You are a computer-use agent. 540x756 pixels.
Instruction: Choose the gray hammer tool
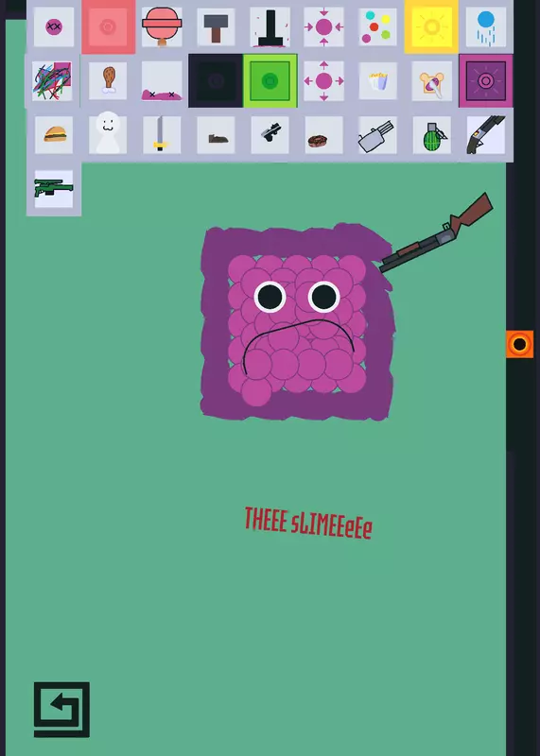tap(216, 27)
